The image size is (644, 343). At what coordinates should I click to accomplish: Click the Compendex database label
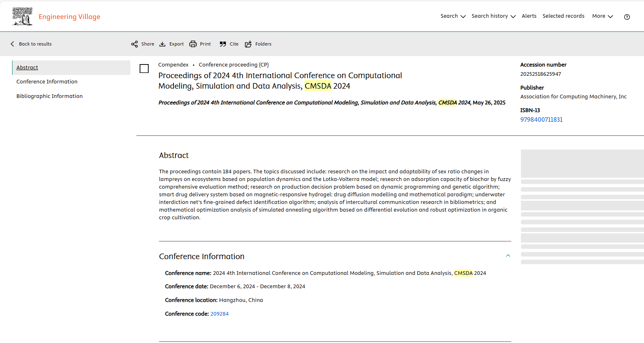[173, 65]
